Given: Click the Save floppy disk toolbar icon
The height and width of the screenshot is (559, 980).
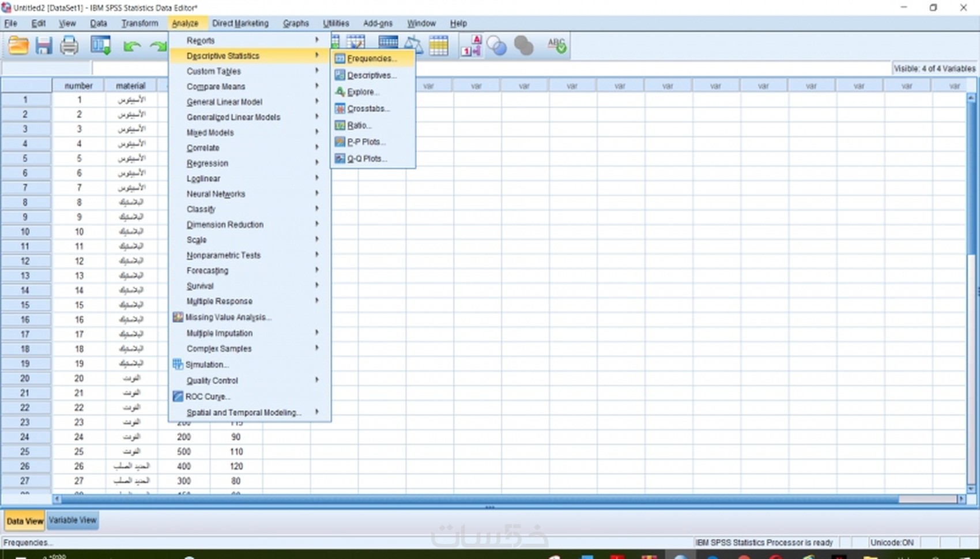Looking at the screenshot, I should click(x=44, y=46).
